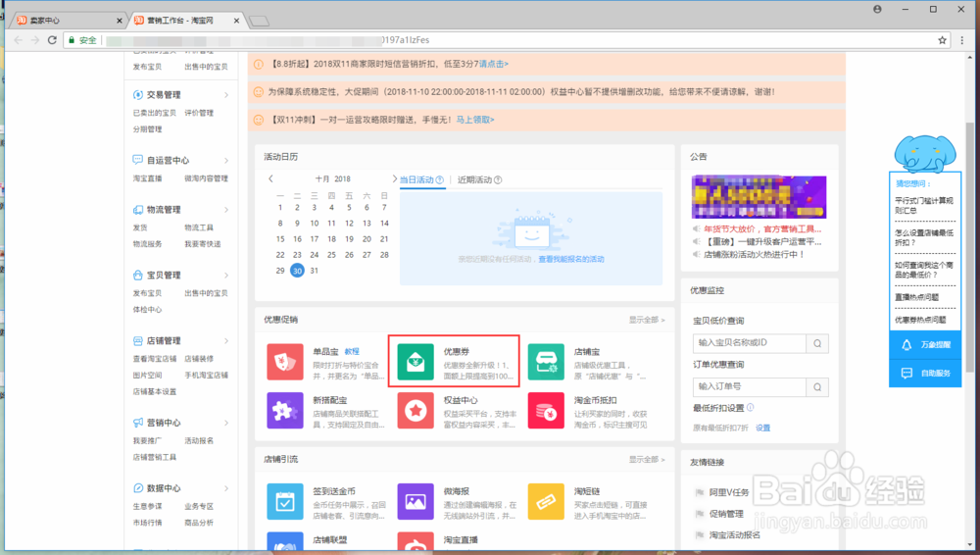This screenshot has height=555, width=980.
Task: Open the 单品宝 red tag icon
Action: pyautogui.click(x=285, y=362)
